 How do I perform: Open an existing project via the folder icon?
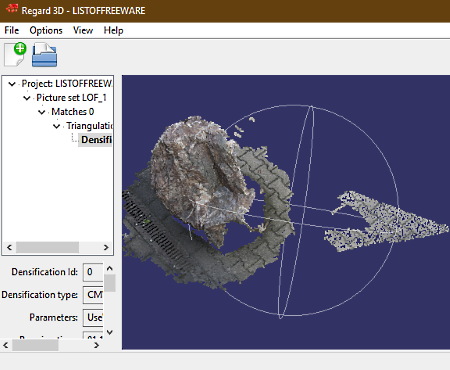[44, 54]
